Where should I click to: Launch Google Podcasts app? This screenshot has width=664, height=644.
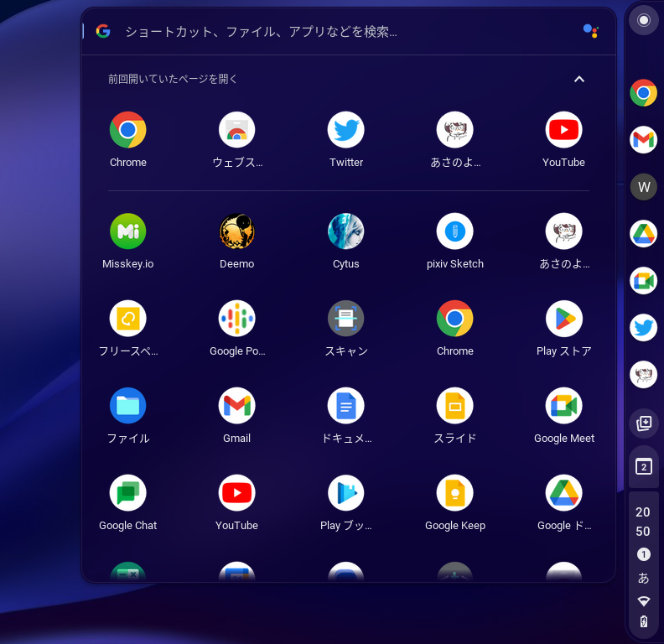pos(236,319)
